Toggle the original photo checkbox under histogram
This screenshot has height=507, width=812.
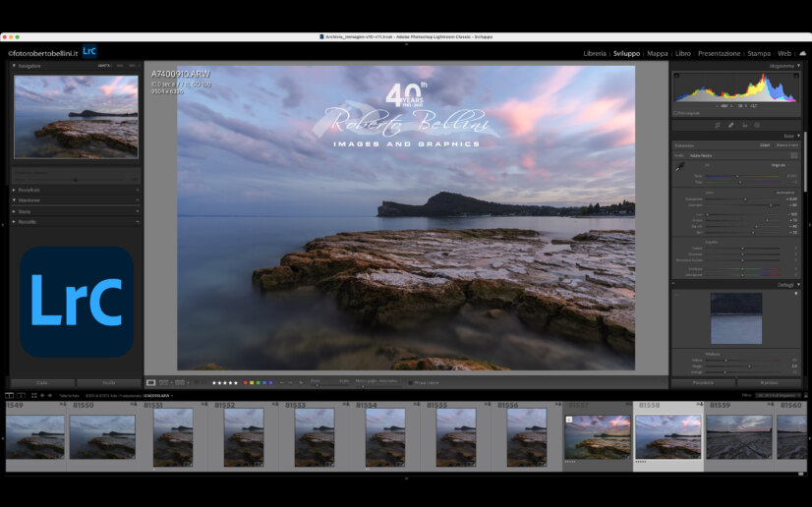[x=675, y=113]
